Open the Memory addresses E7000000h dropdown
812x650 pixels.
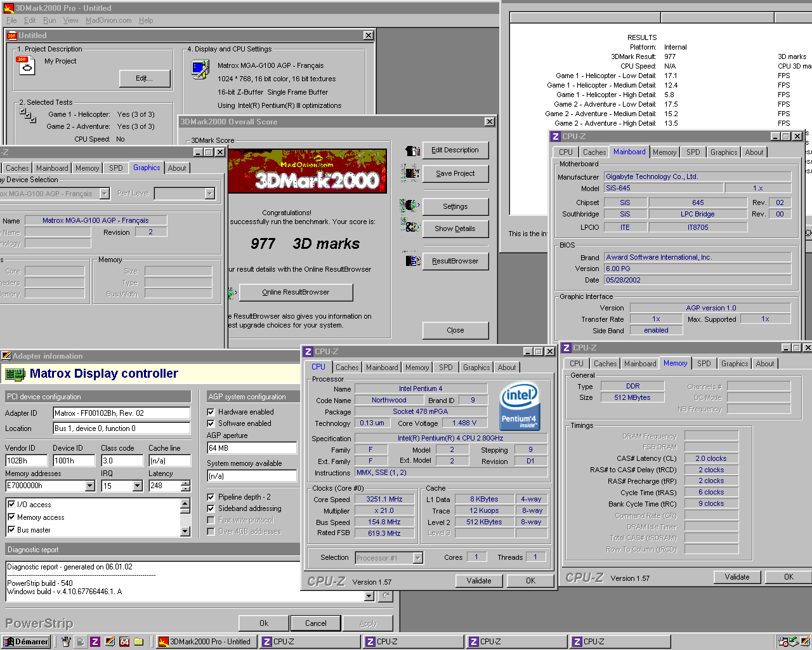click(x=89, y=486)
